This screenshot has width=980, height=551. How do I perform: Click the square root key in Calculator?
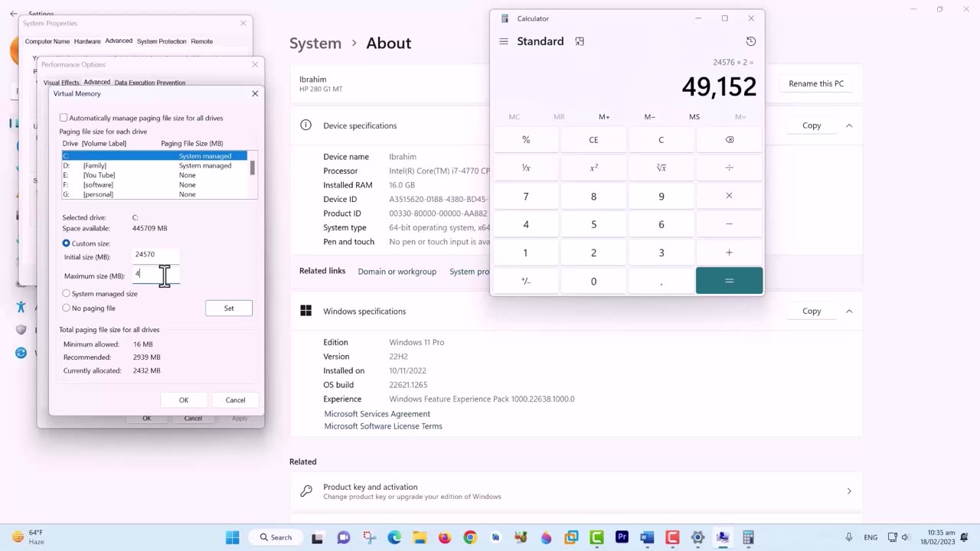point(661,168)
